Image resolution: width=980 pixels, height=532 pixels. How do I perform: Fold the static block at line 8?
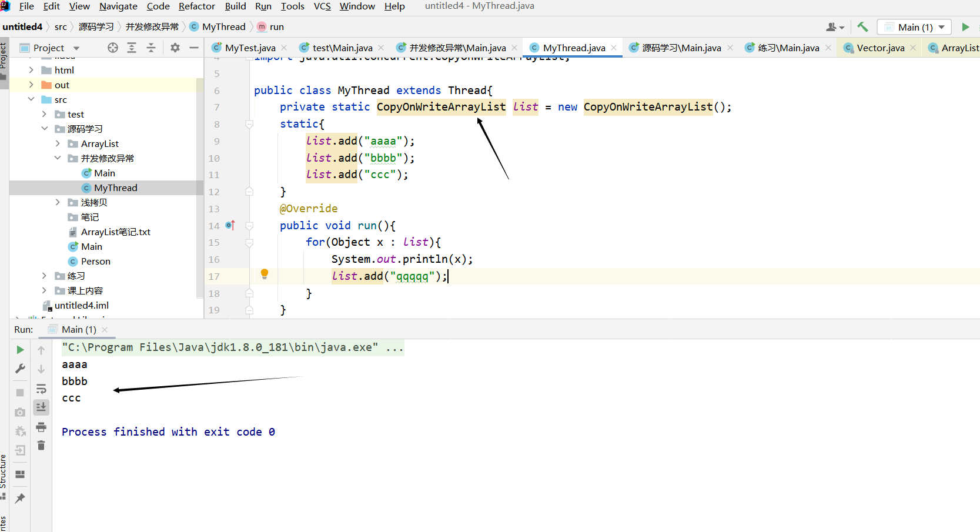[x=249, y=124]
